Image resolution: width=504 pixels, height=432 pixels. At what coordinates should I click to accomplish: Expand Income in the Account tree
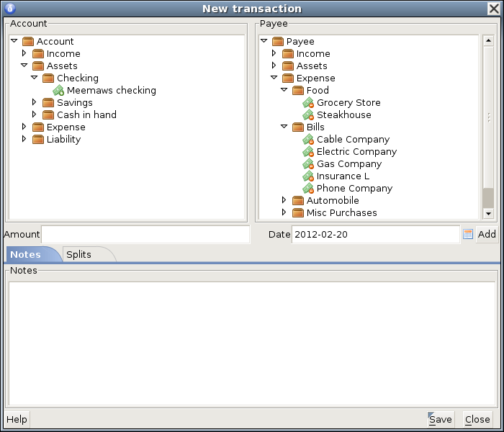point(24,53)
